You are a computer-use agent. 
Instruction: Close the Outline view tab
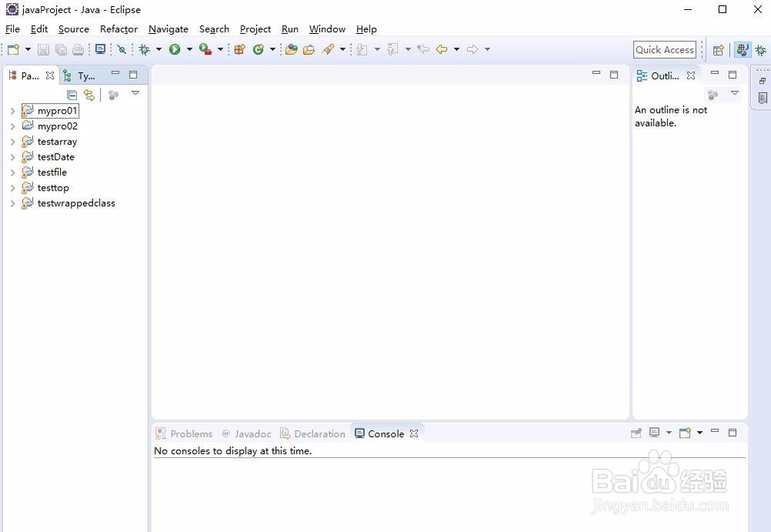[x=691, y=76]
